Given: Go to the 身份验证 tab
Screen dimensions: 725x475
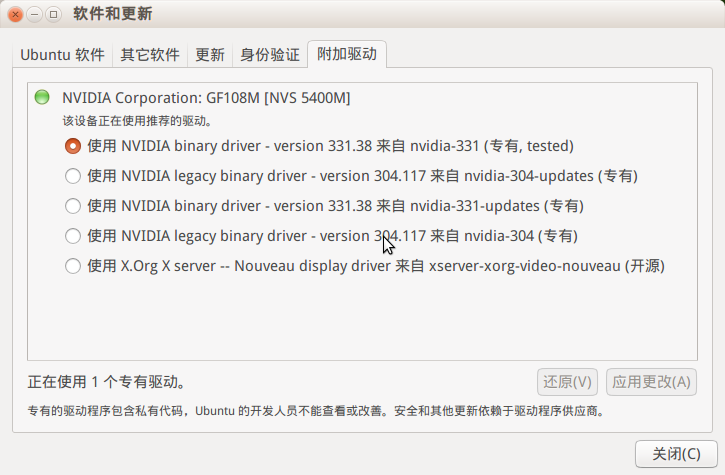Looking at the screenshot, I should click(270, 55).
